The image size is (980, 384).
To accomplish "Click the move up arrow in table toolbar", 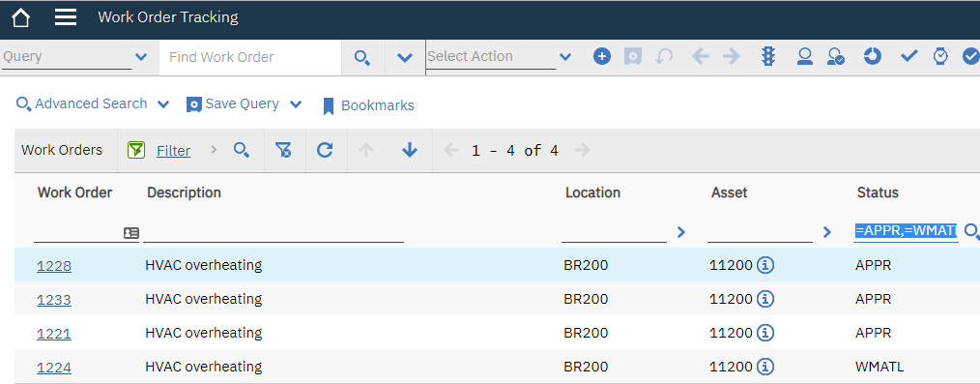I will (x=367, y=150).
